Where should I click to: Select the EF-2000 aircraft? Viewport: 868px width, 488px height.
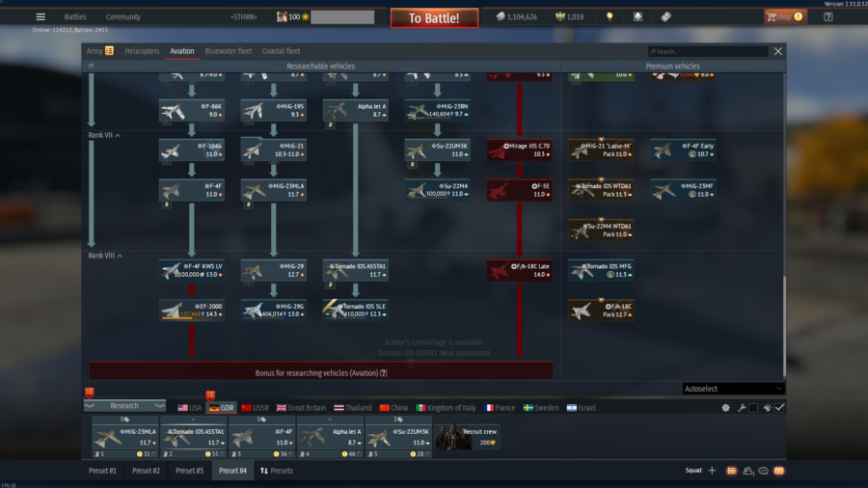click(192, 310)
